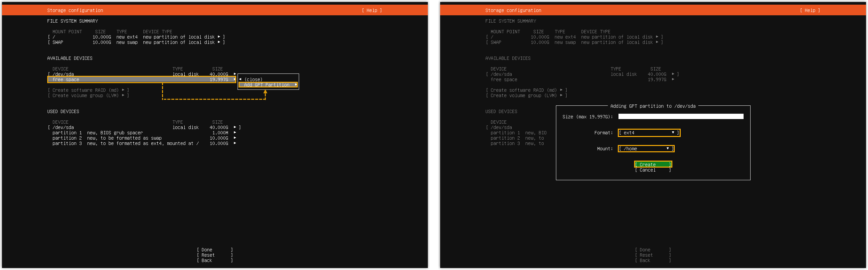
Task: Click the arrow icon on highlighted free space row
Action: 235,79
